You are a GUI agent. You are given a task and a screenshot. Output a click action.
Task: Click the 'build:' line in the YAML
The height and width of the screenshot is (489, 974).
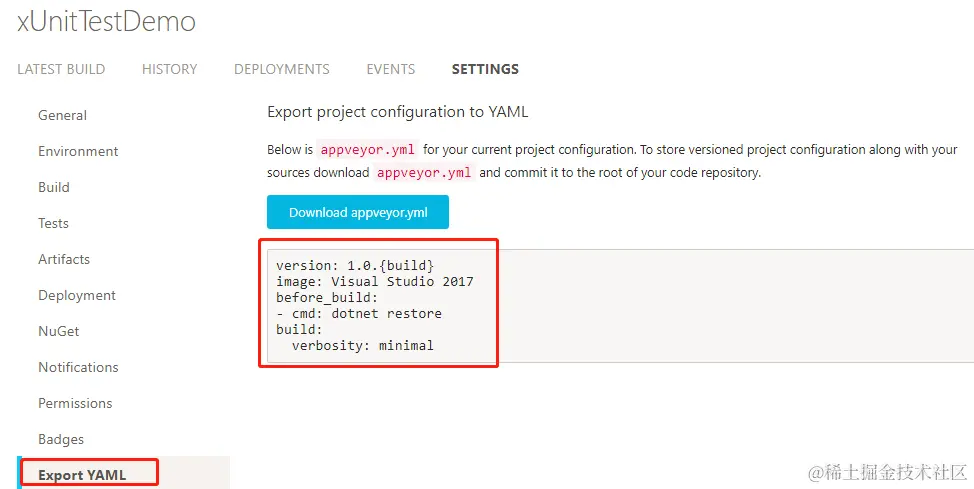click(299, 329)
